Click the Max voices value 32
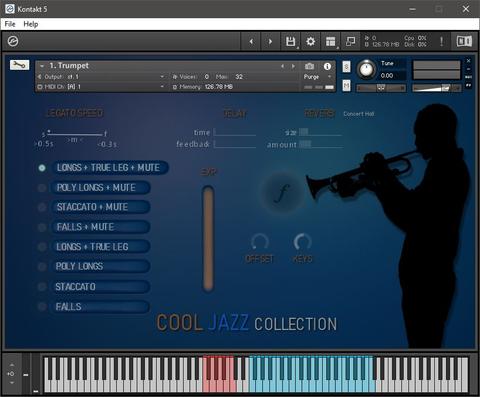Image resolution: width=480 pixels, height=397 pixels. (239, 77)
